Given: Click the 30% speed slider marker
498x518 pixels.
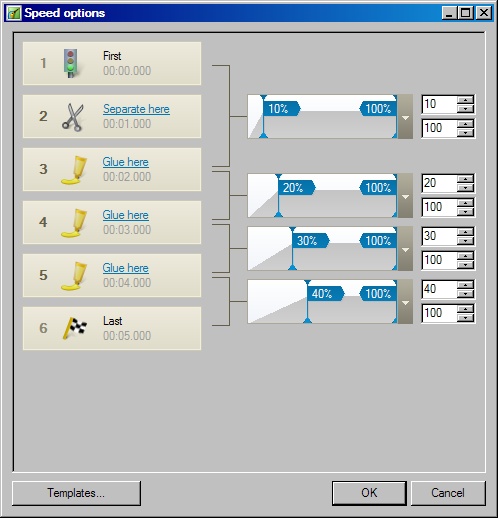Looking at the screenshot, I should click(310, 241).
